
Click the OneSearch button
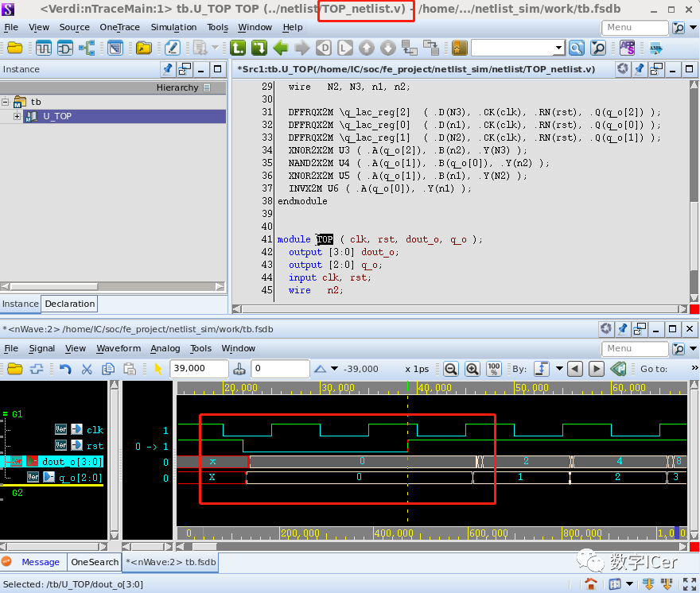pos(94,562)
